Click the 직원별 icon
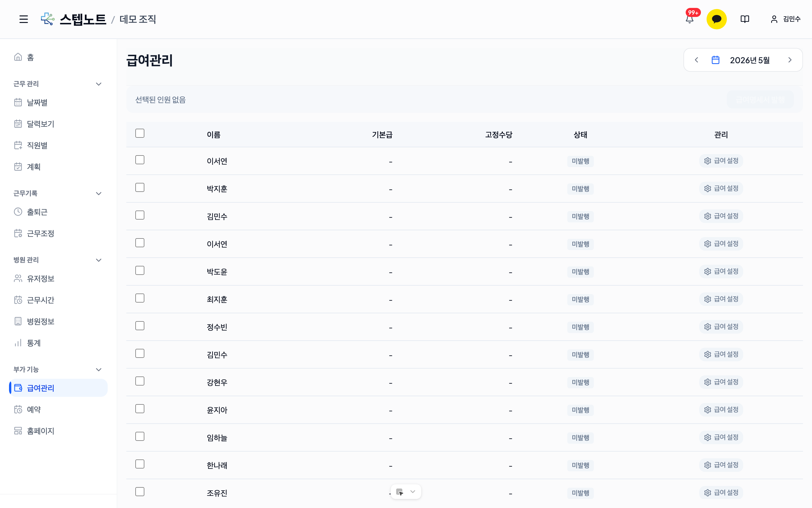 pyautogui.click(x=18, y=145)
